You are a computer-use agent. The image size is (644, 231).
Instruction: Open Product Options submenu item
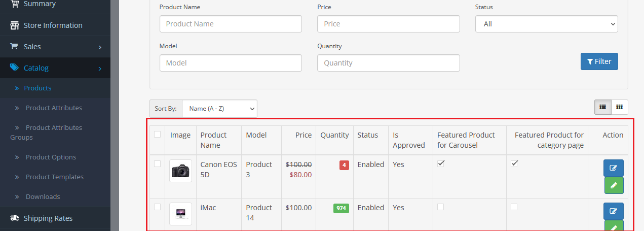pyautogui.click(x=51, y=157)
